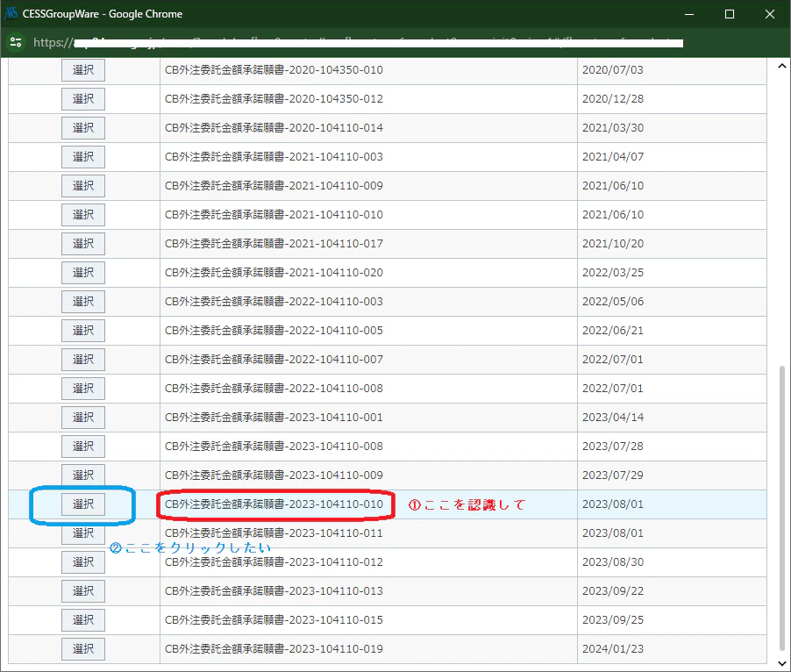This screenshot has height=672, width=791.
Task: Click document title 2023-104110-013
Action: (272, 590)
